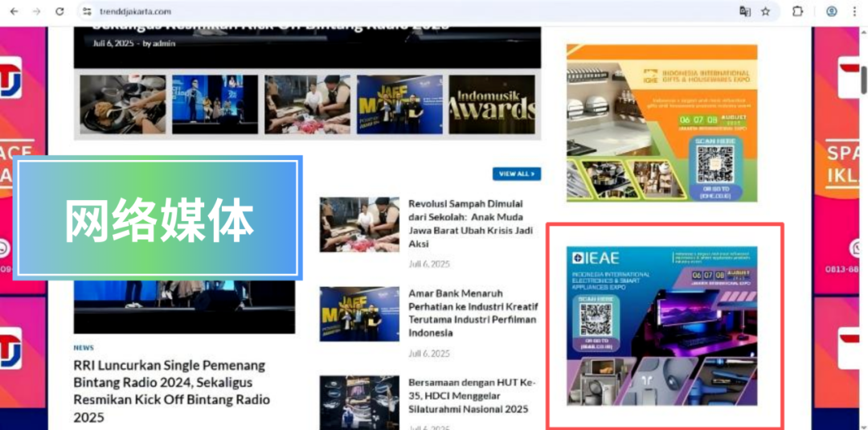This screenshot has width=868, height=430.
Task: Click 'Juli 6, 2025' under Revolusi Sampah
Action: 429,264
